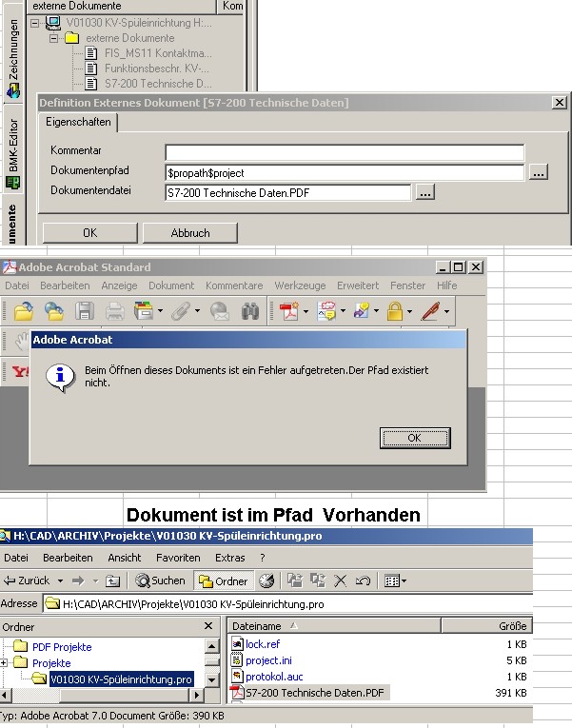The image size is (572, 728).
Task: Collapse the externe Dokumente folder node
Action: coord(54,38)
